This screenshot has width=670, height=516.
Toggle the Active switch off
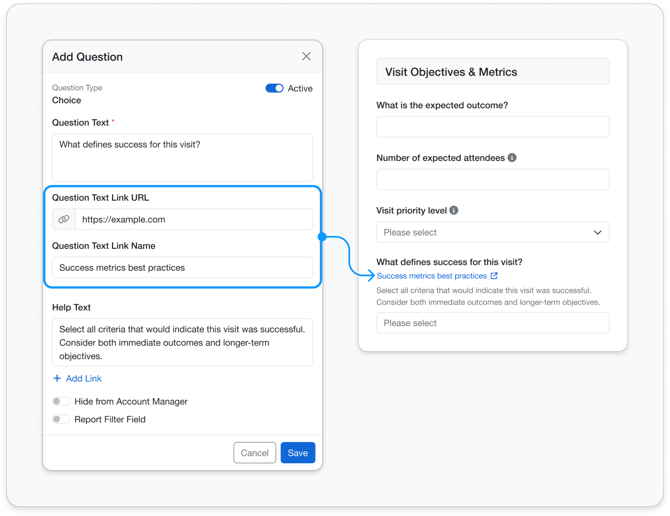point(274,88)
